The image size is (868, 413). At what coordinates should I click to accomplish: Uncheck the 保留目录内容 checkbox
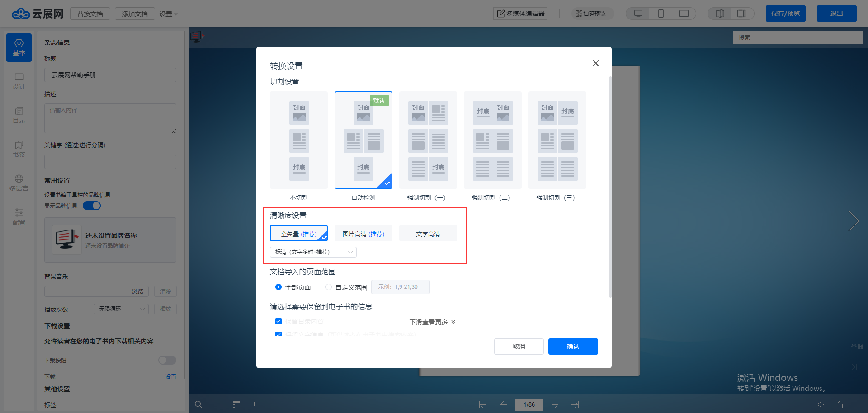tap(278, 321)
